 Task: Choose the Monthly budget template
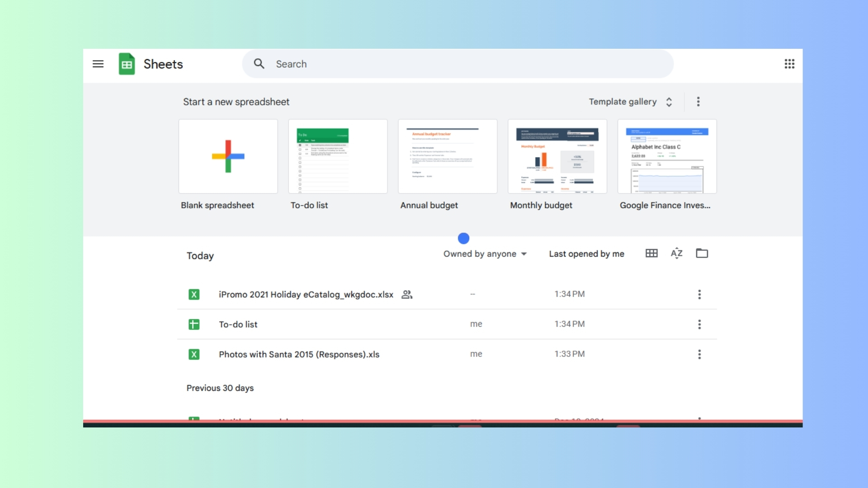pos(557,157)
